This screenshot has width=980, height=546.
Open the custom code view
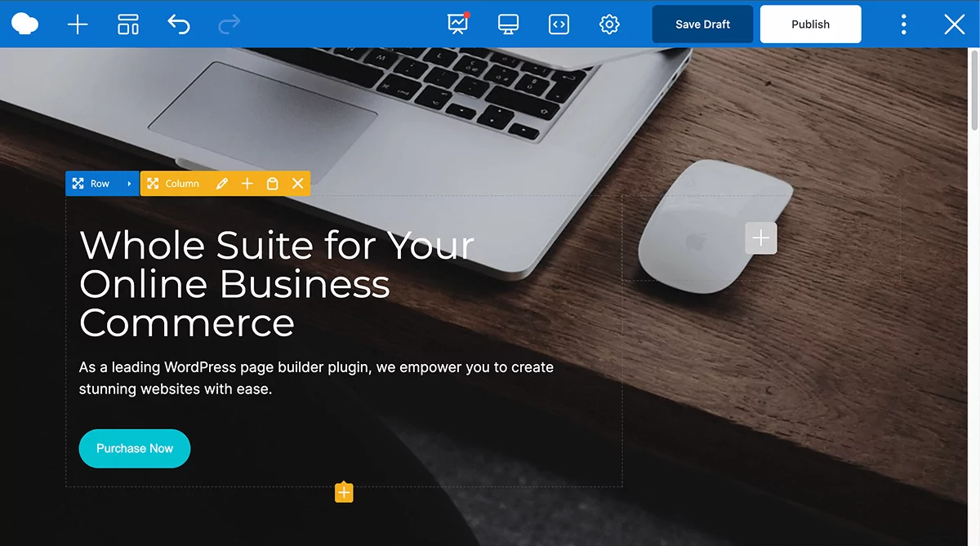point(559,24)
